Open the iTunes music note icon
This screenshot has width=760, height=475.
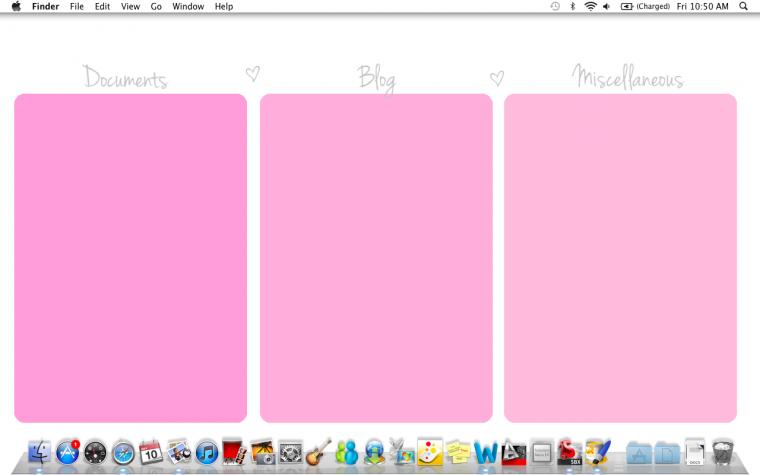point(207,453)
